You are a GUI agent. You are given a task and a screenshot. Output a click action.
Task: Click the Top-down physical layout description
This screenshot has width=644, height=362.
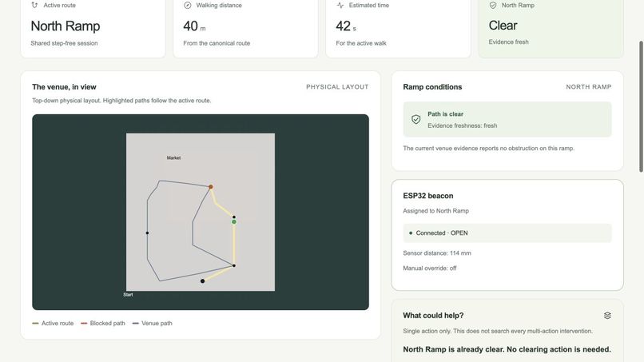click(x=121, y=101)
